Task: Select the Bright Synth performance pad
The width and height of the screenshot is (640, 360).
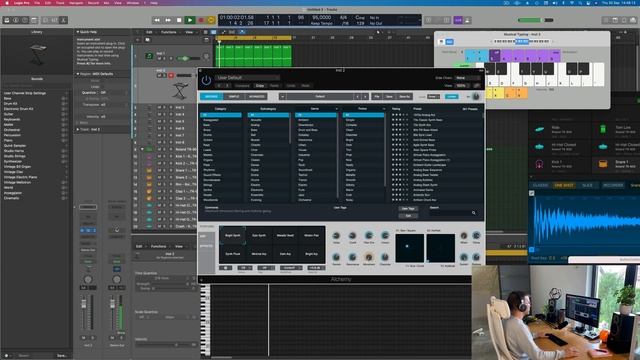Action: point(233,236)
